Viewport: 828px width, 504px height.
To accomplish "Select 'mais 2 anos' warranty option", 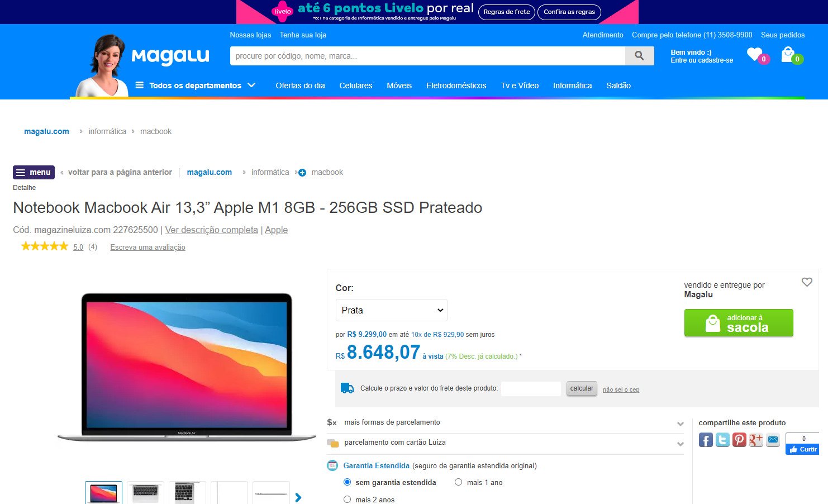I will (x=347, y=499).
